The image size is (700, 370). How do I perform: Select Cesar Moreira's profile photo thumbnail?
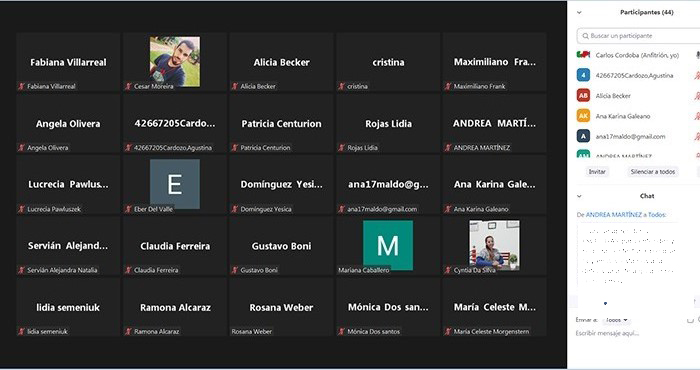point(175,62)
